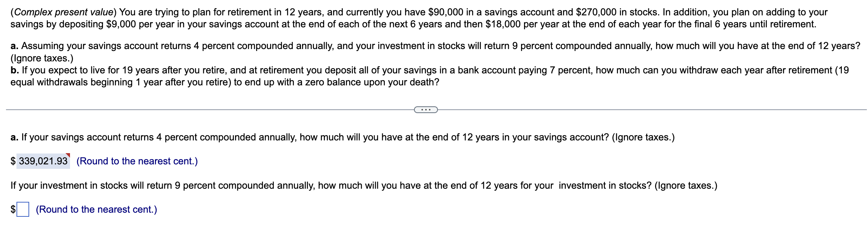
Task: Click the text (Ignore taxes.) under part a
Action: tap(41, 58)
